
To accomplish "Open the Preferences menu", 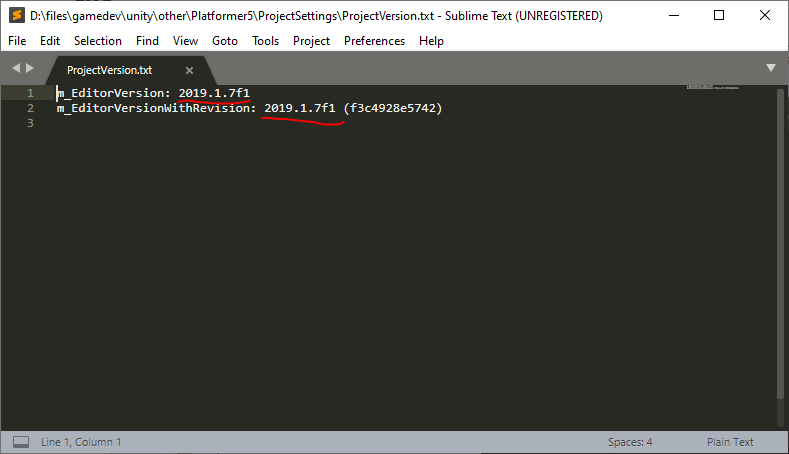I will tap(374, 41).
